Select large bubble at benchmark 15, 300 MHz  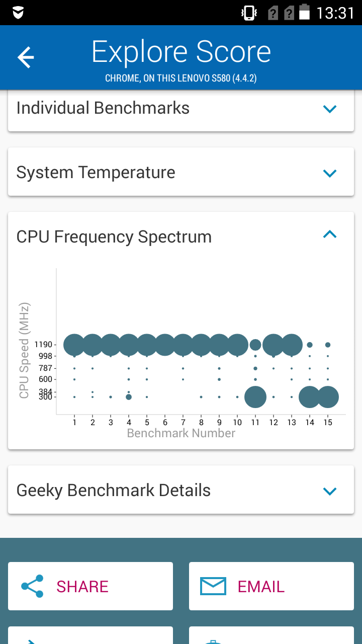pyautogui.click(x=328, y=397)
